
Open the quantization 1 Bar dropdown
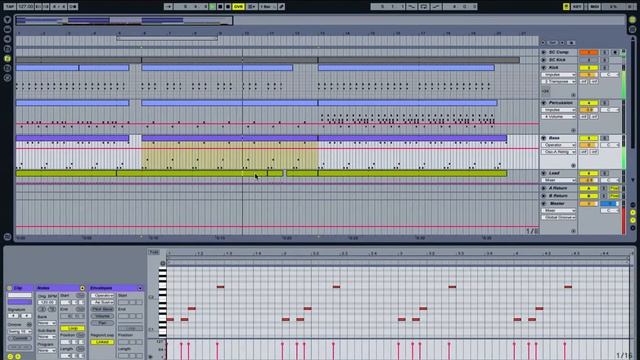(x=268, y=7)
